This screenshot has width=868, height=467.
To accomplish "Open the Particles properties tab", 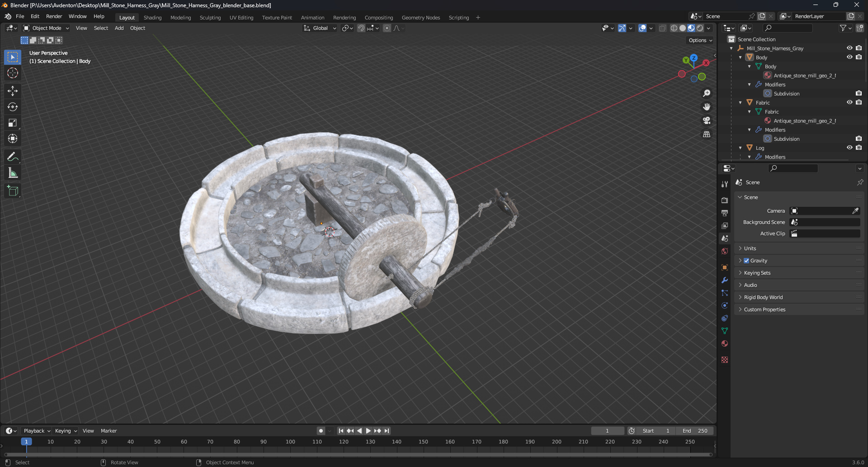I will coord(725,293).
